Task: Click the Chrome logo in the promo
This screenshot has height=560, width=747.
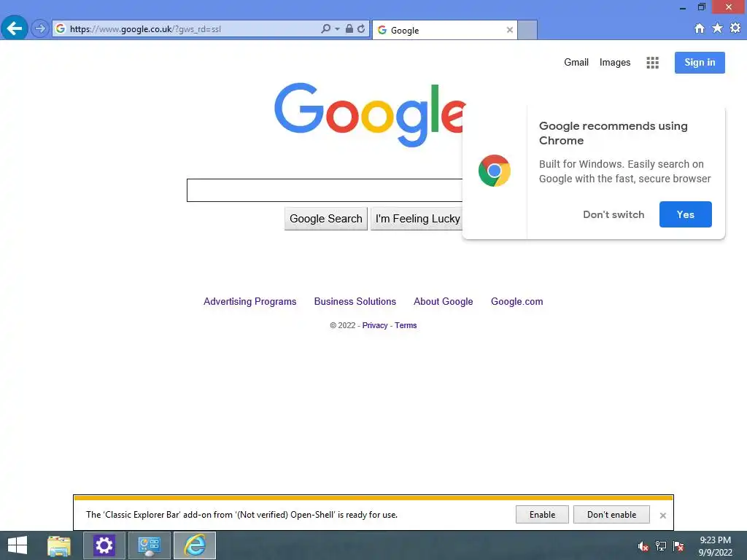Action: (495, 171)
